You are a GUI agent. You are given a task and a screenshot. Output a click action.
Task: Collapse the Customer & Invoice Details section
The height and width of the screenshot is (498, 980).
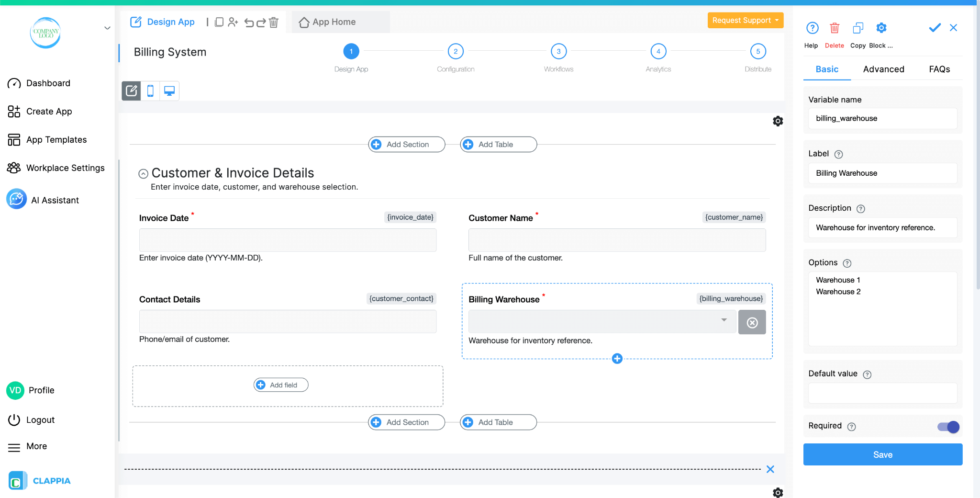pyautogui.click(x=143, y=173)
